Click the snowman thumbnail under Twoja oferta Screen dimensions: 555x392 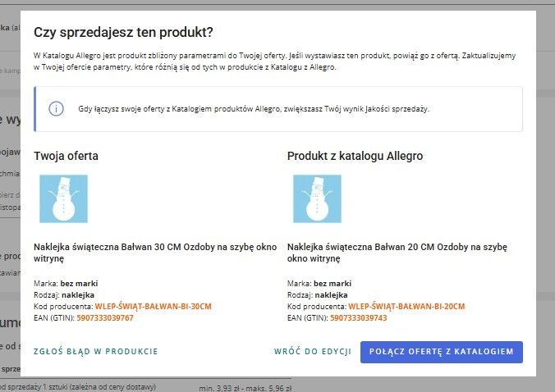click(x=63, y=198)
